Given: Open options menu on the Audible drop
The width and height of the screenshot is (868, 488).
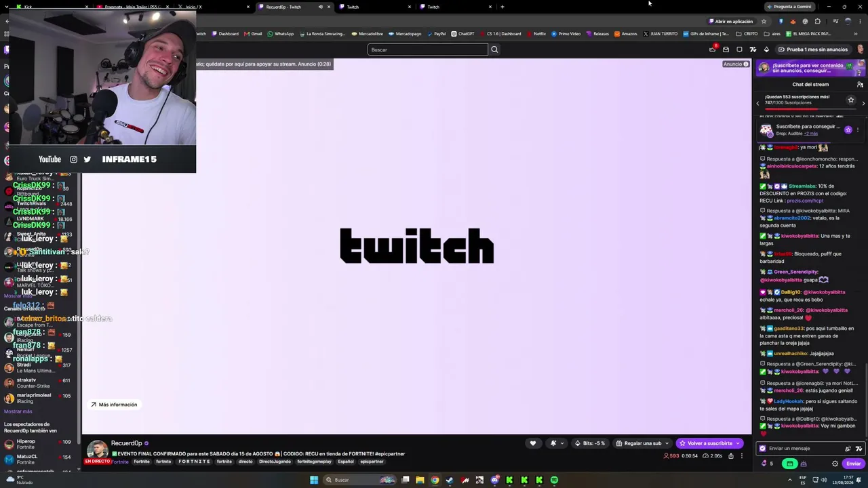Looking at the screenshot, I should [858, 129].
